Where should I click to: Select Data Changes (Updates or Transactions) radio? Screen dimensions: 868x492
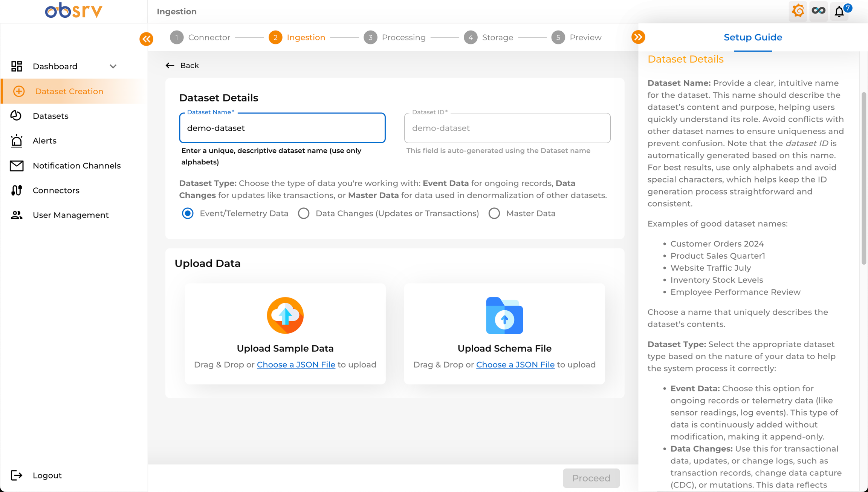[304, 213]
